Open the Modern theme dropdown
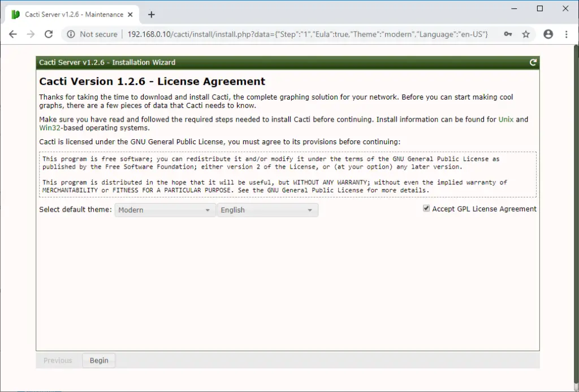 (164, 210)
